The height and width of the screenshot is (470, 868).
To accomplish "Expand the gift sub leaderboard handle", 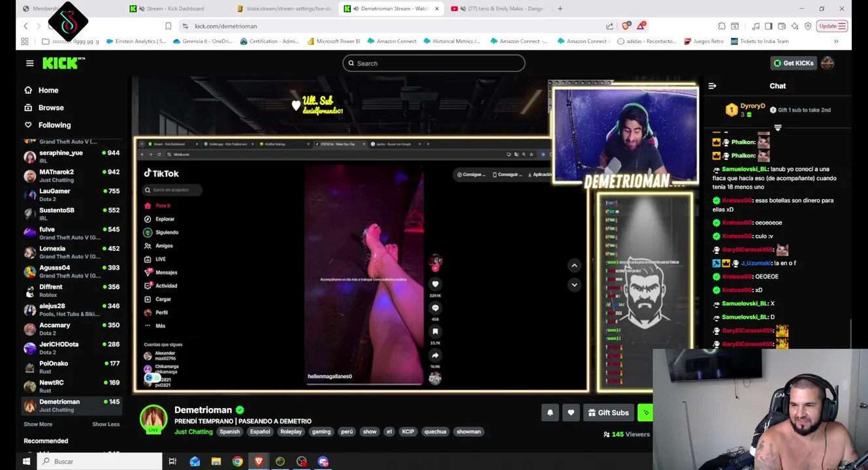I will (777, 128).
